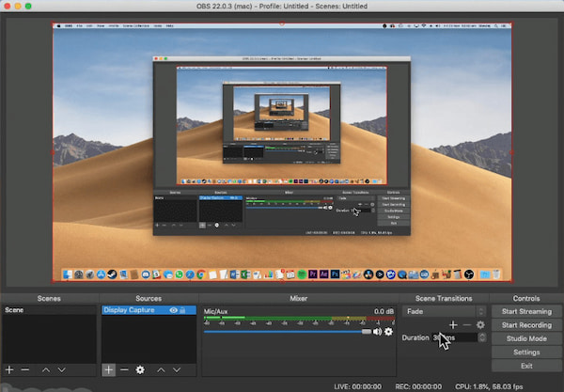Add a new scene with plus icon
This screenshot has height=392, width=564.
point(9,370)
